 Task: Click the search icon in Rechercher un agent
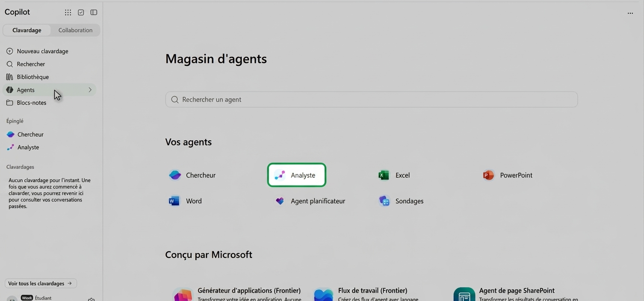[174, 100]
